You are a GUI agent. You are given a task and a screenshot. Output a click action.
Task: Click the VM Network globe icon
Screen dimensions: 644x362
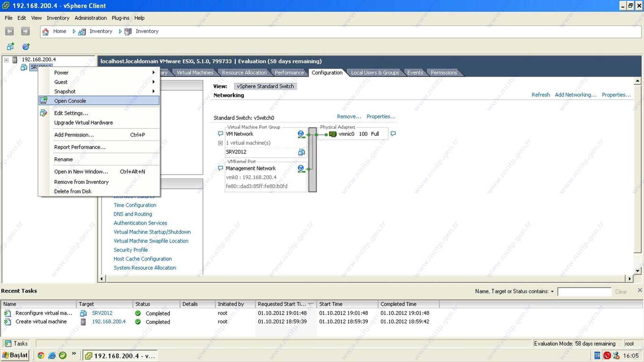tap(301, 134)
